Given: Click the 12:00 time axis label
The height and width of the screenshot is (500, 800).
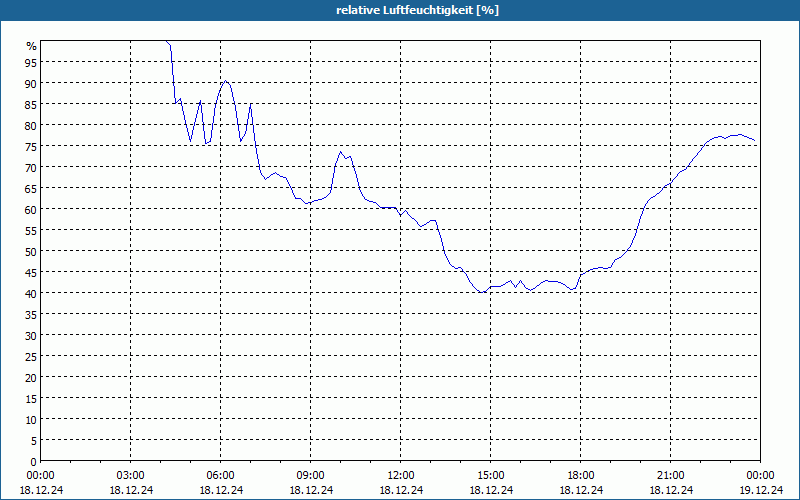Looking at the screenshot, I should point(401,476).
